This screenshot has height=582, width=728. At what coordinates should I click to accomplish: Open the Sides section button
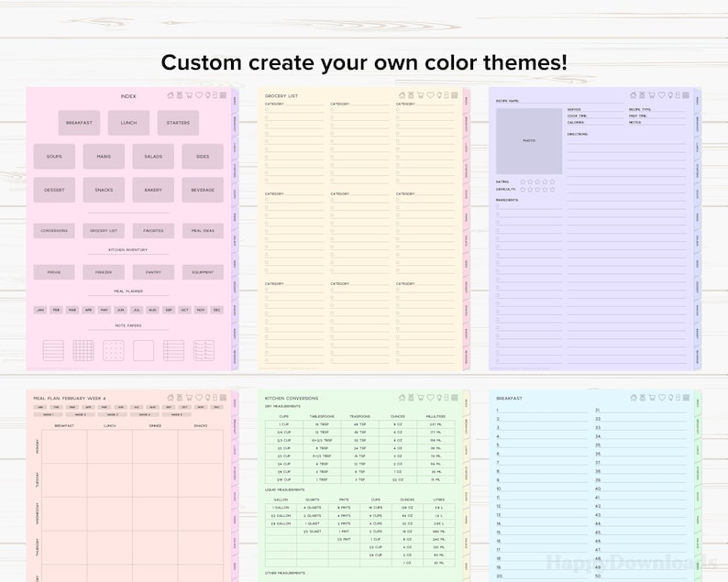[x=203, y=157]
